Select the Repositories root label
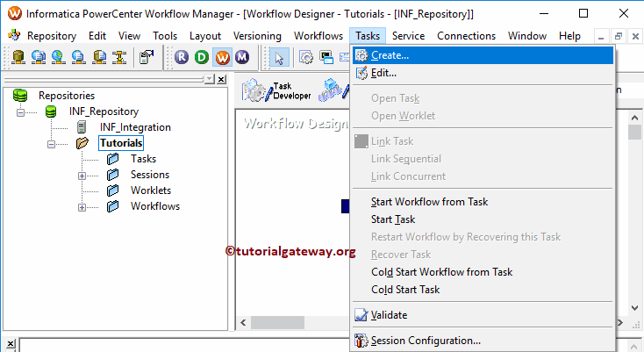The width and height of the screenshot is (644, 352). 67,96
